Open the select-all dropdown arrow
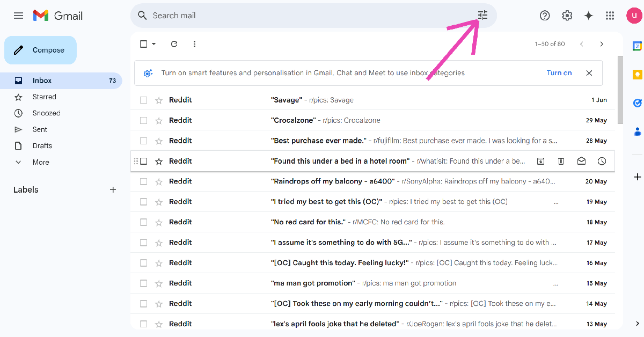The width and height of the screenshot is (644, 337). click(154, 44)
